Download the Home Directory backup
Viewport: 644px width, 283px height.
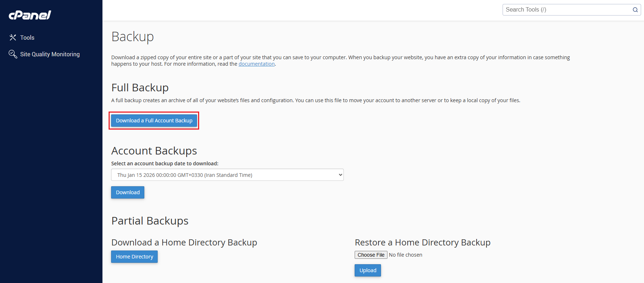click(x=134, y=257)
